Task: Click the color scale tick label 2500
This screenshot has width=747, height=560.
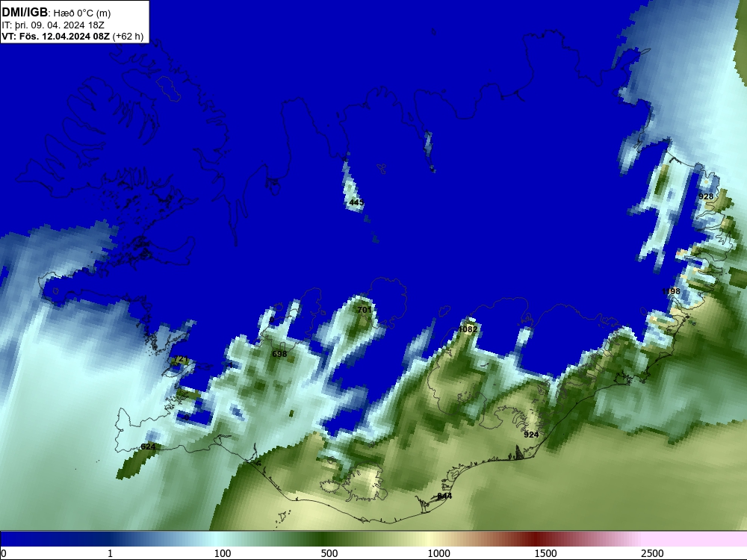Action: point(652,553)
